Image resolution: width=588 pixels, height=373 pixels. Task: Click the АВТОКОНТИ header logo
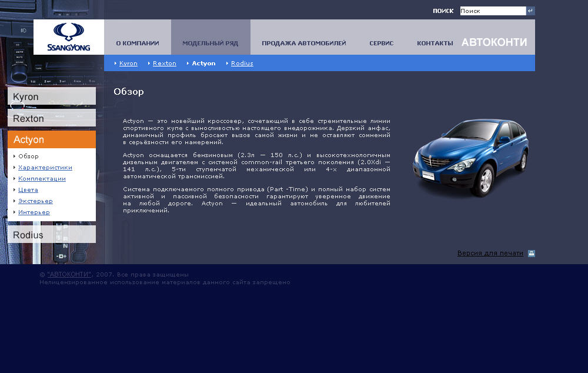pos(494,42)
